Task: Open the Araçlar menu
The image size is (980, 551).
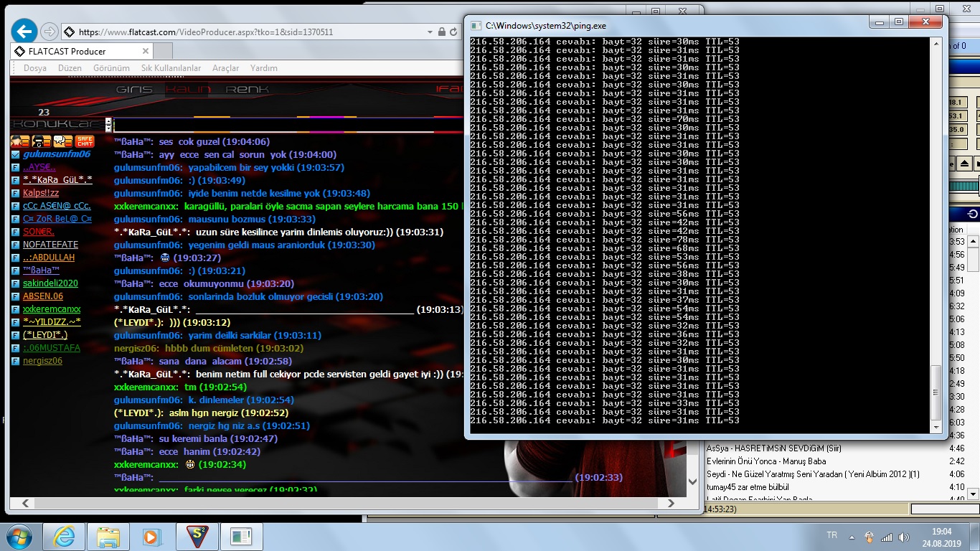Action: 225,68
